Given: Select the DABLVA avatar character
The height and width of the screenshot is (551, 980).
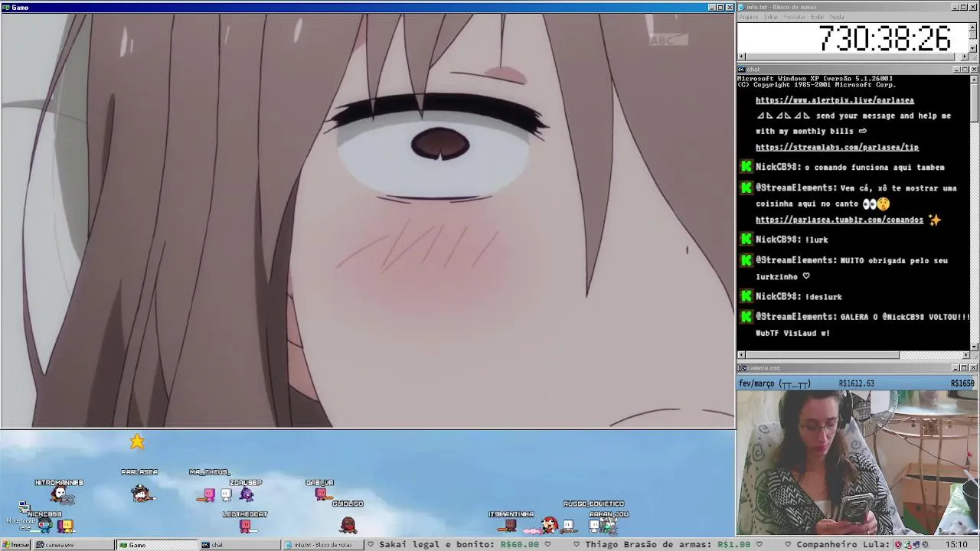Looking at the screenshot, I should [x=321, y=494].
